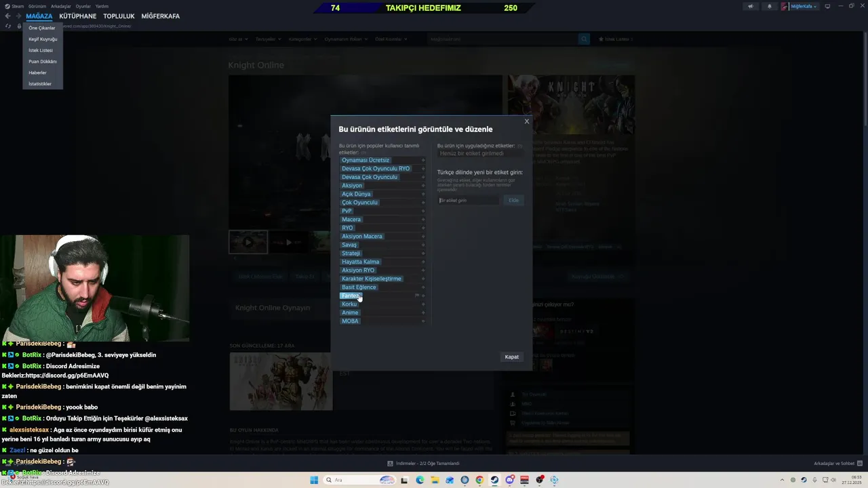Select Keşif Kuyruğu menu entry
The image size is (868, 488).
[43, 39]
